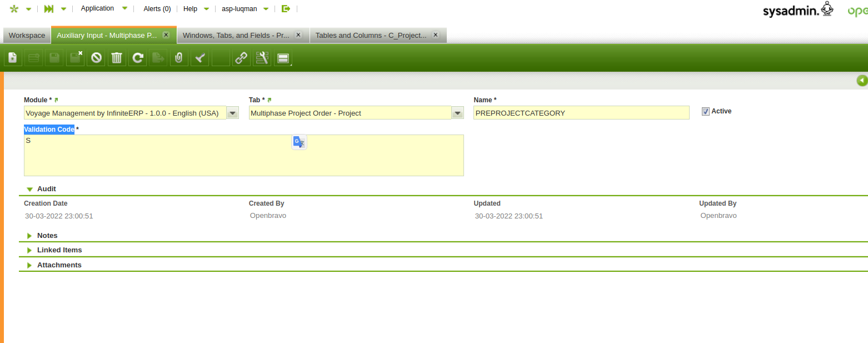This screenshot has width=868, height=343.
Task: Expand the Linked Items section
Action: pos(30,250)
